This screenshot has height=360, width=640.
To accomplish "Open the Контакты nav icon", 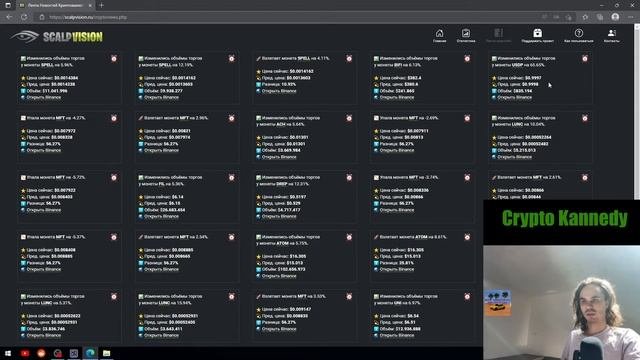I will pyautogui.click(x=611, y=36).
